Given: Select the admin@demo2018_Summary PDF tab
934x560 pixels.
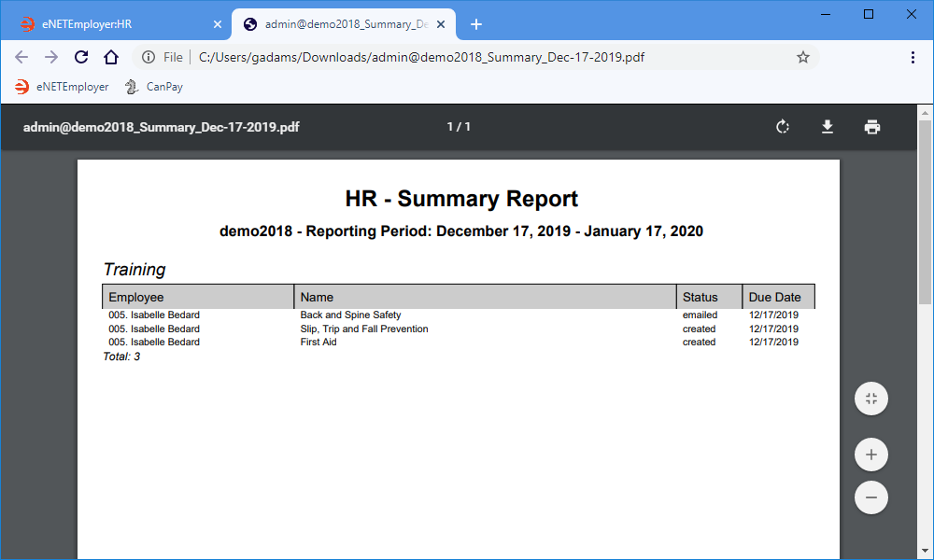Looking at the screenshot, I should coord(344,24).
